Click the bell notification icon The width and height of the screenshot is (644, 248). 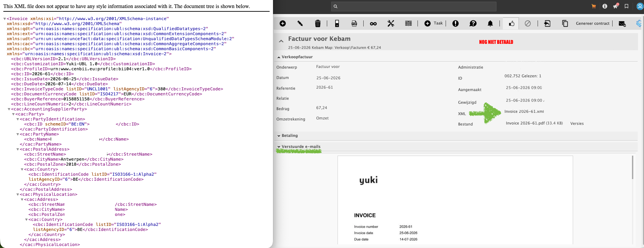point(490,23)
